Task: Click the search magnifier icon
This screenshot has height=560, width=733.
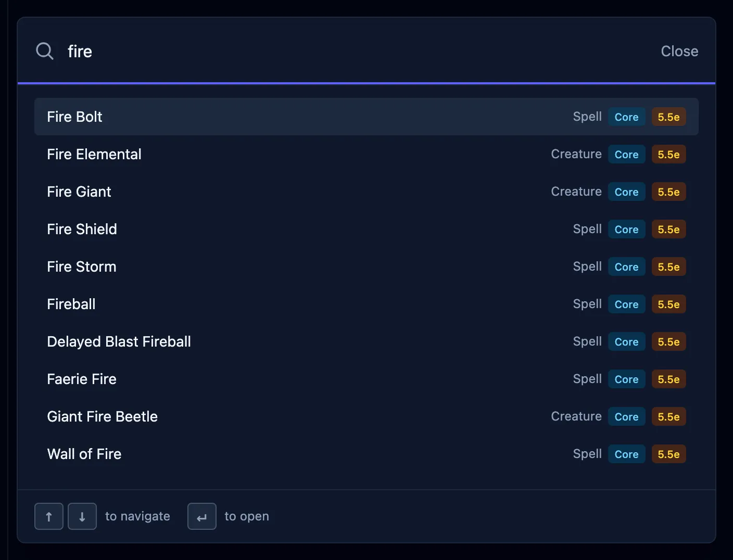Action: coord(45,51)
